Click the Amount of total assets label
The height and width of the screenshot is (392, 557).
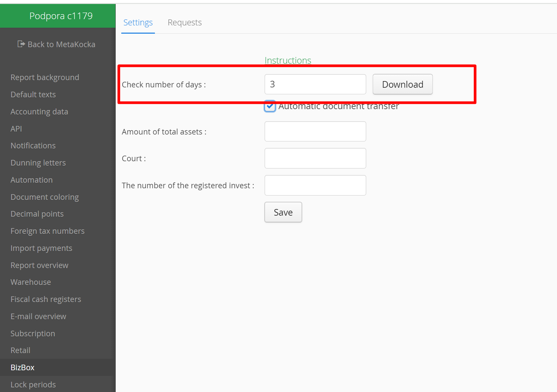164,132
